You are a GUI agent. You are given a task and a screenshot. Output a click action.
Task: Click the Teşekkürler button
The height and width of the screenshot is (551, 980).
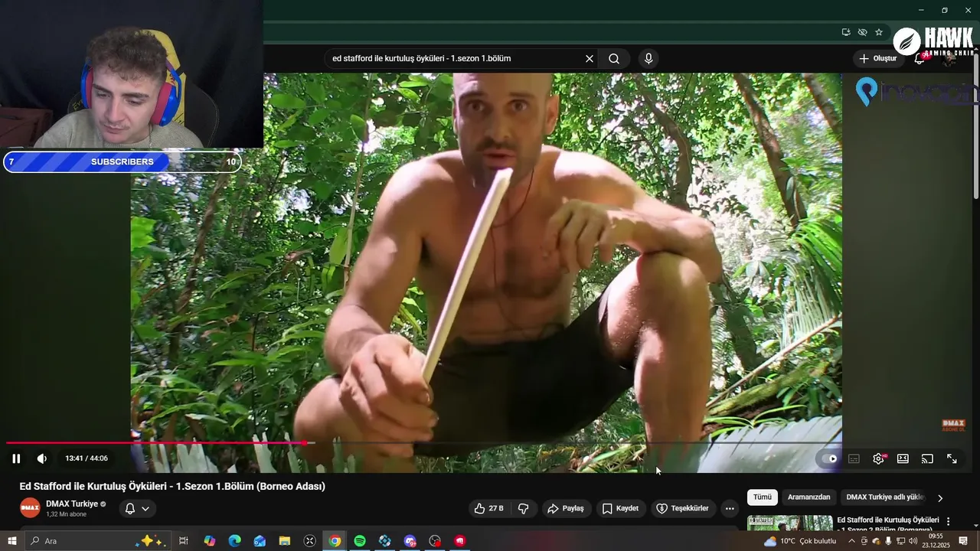(x=683, y=508)
